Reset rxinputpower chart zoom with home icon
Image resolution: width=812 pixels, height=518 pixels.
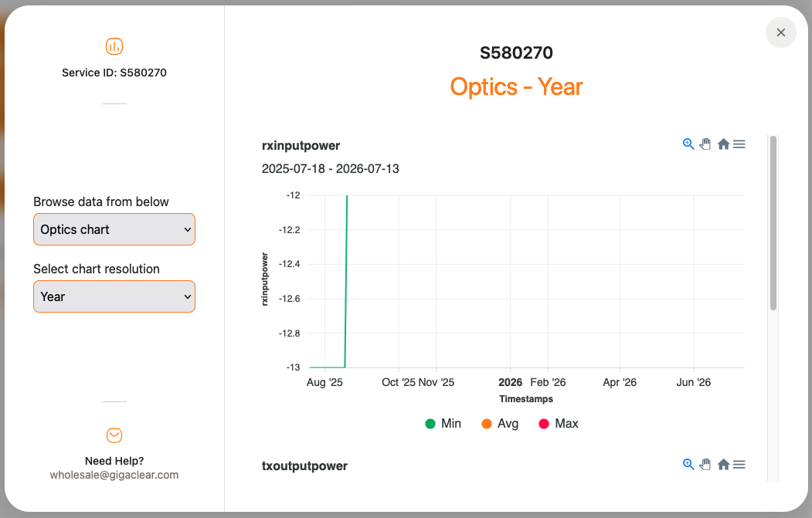coord(723,144)
